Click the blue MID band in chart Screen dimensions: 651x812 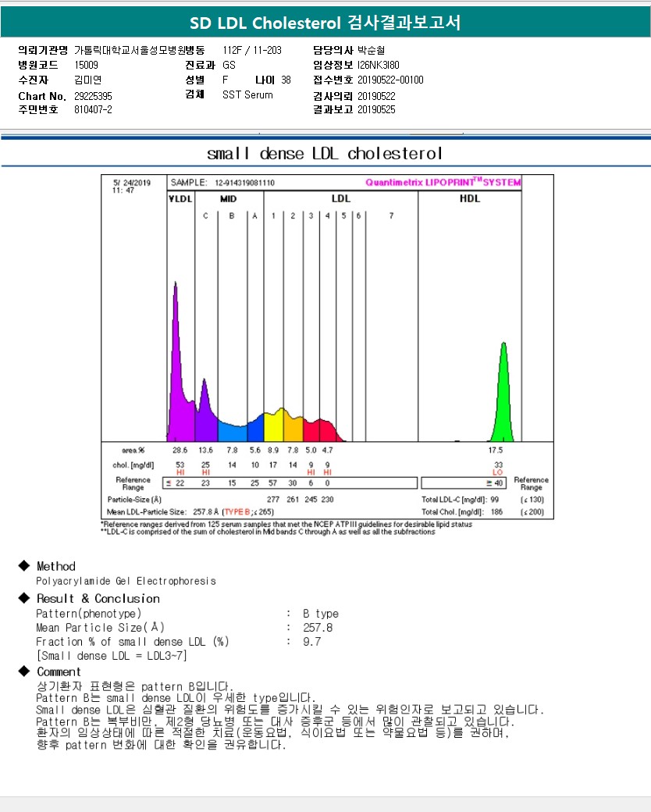(232, 432)
